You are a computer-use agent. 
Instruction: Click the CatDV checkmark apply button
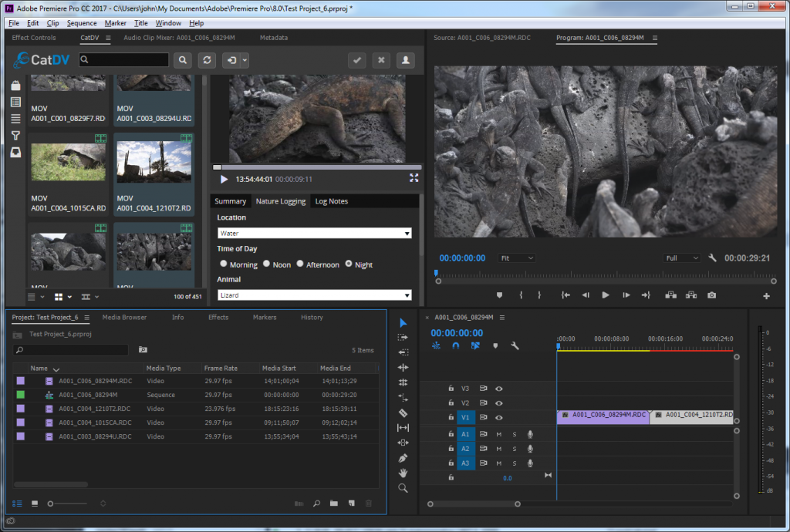click(x=356, y=60)
